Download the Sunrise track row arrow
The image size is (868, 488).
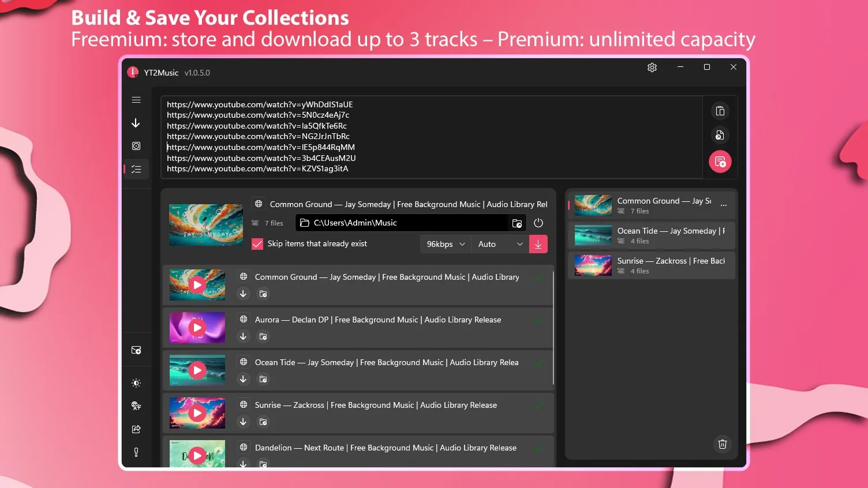pyautogui.click(x=243, y=422)
